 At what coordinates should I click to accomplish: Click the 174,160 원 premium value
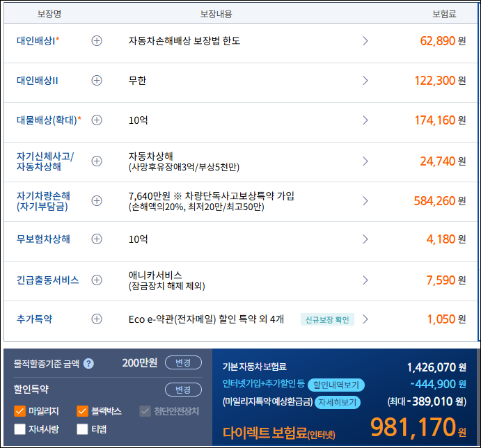(x=440, y=120)
